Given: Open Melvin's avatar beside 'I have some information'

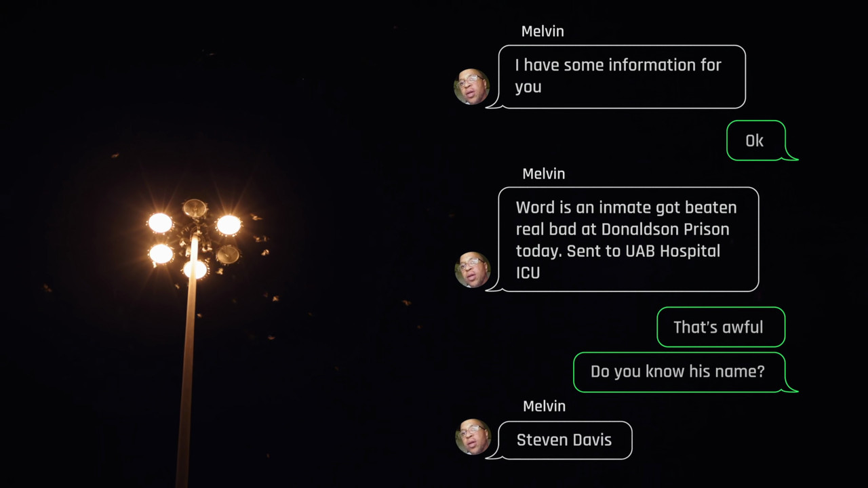Looking at the screenshot, I should pos(471,87).
